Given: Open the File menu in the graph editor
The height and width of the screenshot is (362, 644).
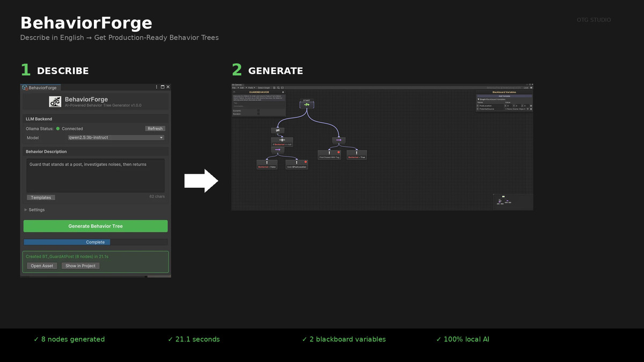Looking at the screenshot, I should click(233, 87).
